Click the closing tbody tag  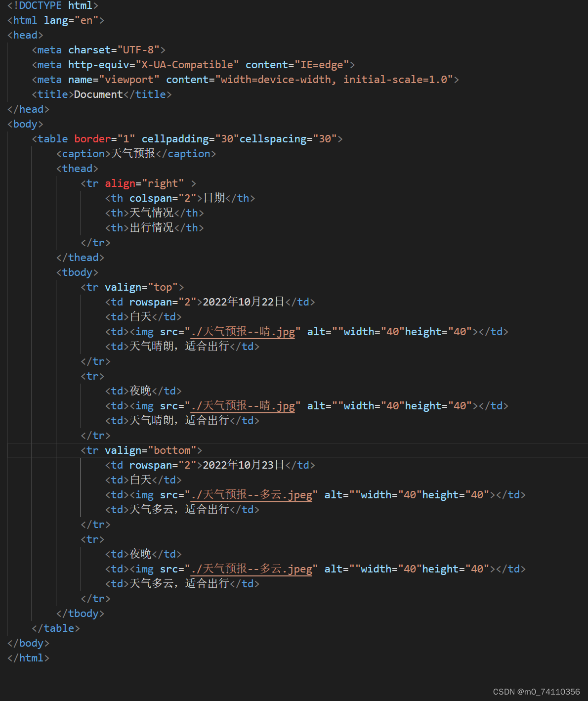click(x=80, y=613)
